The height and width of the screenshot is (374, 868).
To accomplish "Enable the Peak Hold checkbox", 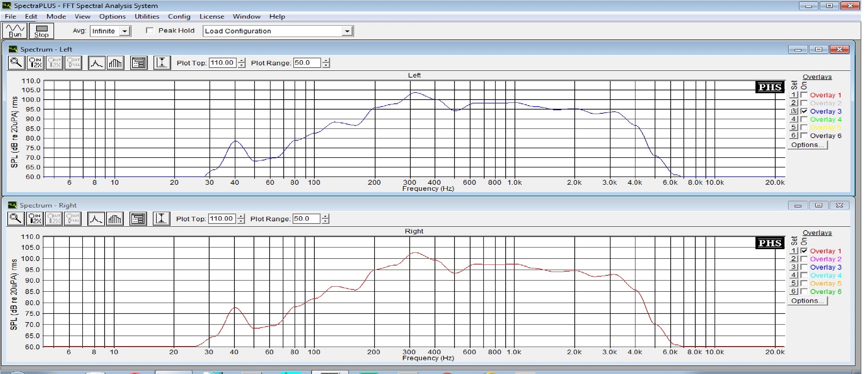I will (150, 31).
